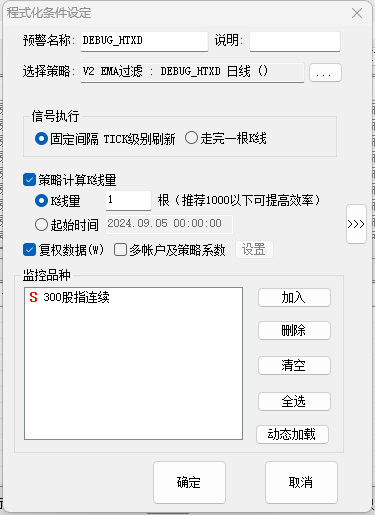Click 清空 to clear monitored list
Viewport: 375px width, 515px height.
pyautogui.click(x=294, y=365)
